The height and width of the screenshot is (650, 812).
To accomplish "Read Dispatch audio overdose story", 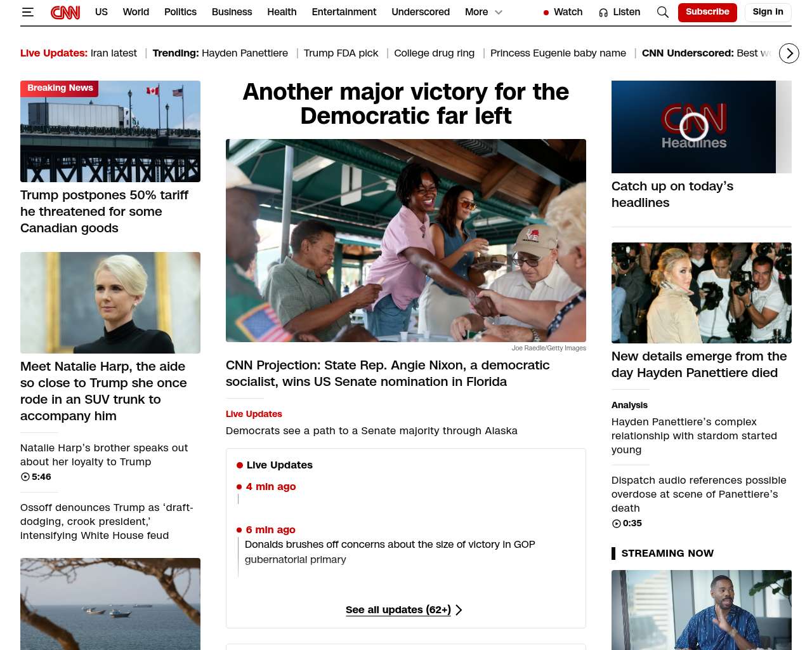I will [699, 494].
